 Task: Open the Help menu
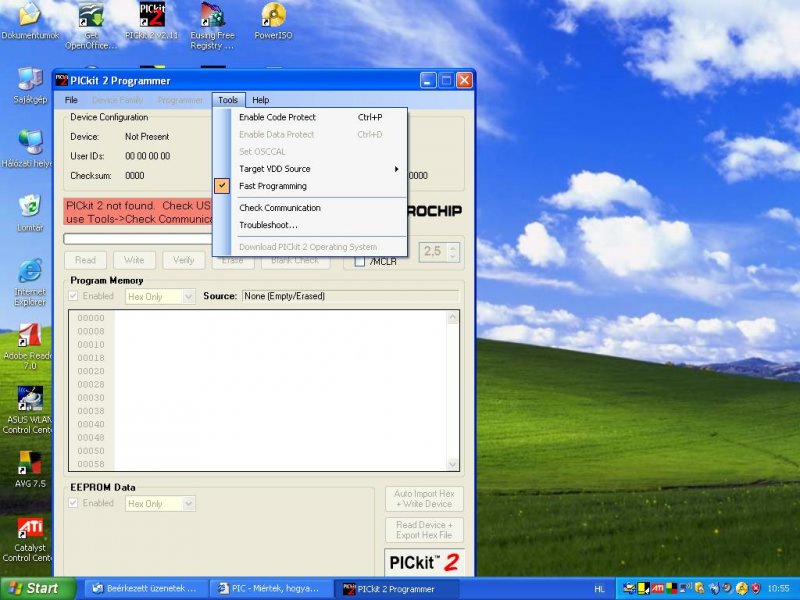260,100
